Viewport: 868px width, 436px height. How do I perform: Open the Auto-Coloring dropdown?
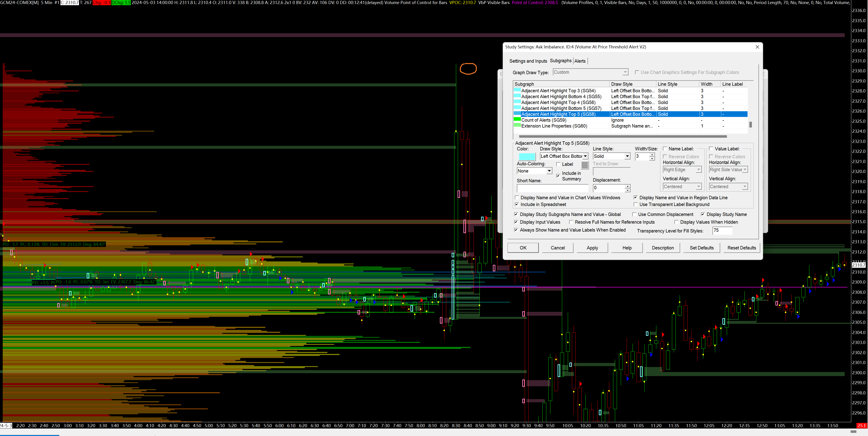coord(549,171)
